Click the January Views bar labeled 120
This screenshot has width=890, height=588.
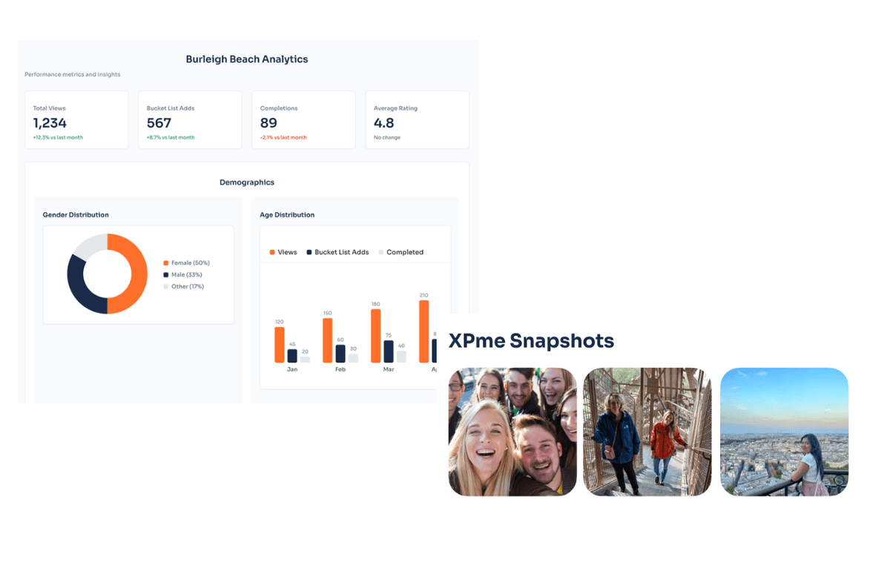click(x=280, y=345)
